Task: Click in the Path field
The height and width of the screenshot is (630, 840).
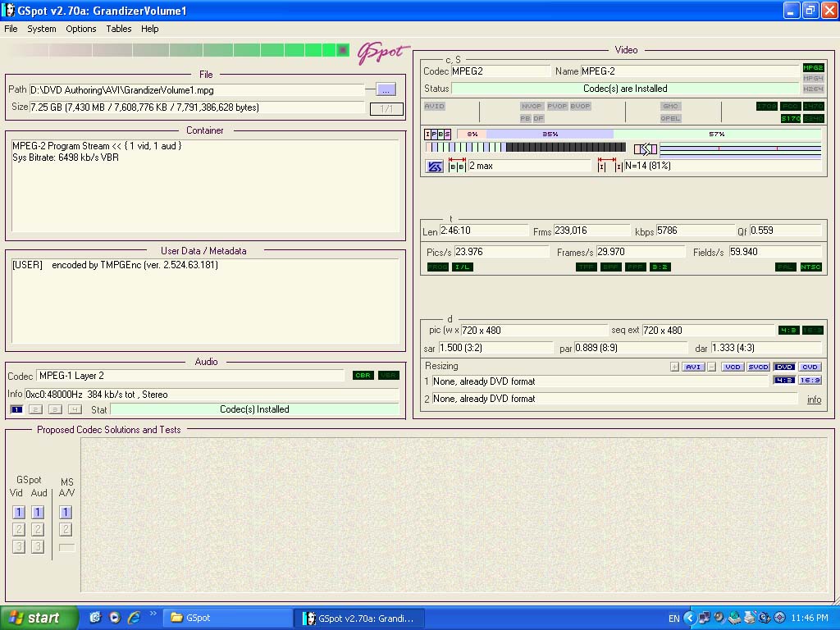Action: (196, 90)
